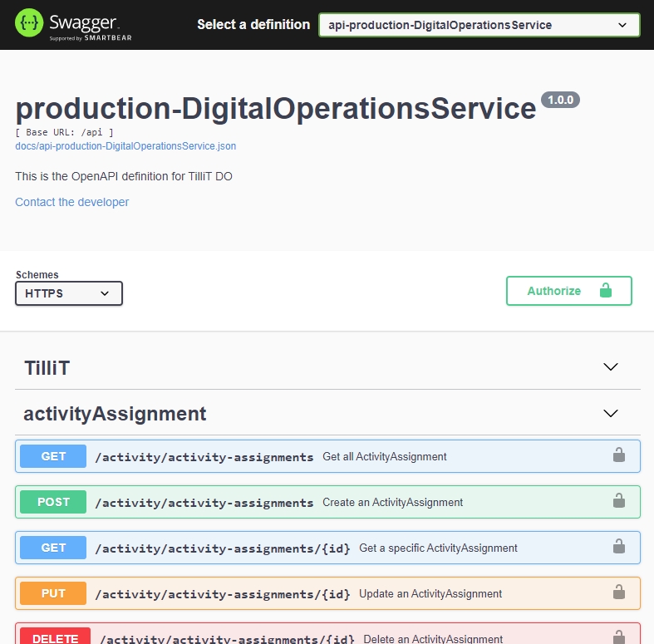Click lock icon on GET all ActivityAssignment row

click(x=618, y=455)
